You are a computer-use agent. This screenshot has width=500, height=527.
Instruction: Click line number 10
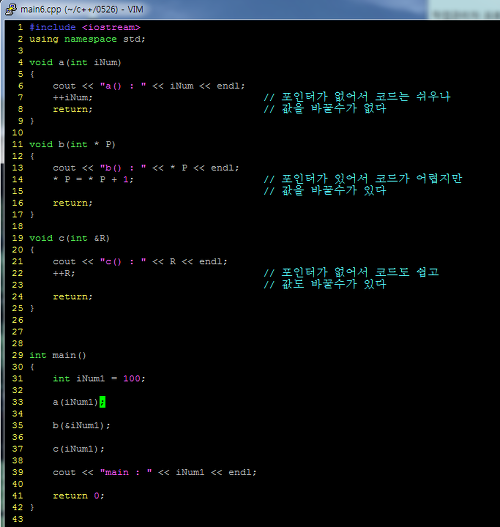(x=18, y=133)
